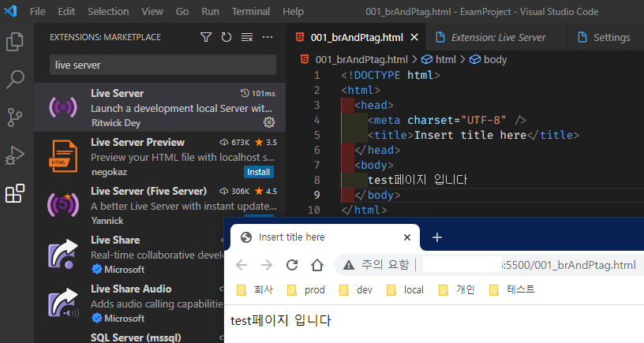Click the html breadcrumb item
The height and width of the screenshot is (343, 644).
[x=439, y=59]
